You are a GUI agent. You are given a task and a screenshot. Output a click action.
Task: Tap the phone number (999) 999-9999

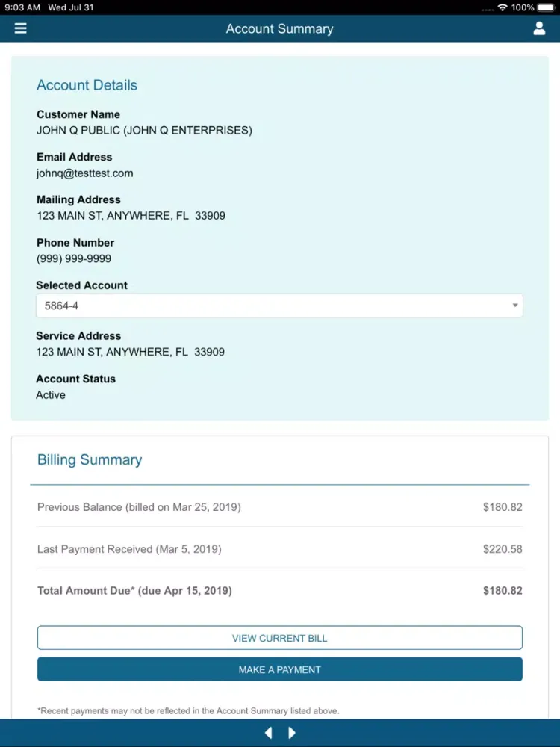coord(74,259)
